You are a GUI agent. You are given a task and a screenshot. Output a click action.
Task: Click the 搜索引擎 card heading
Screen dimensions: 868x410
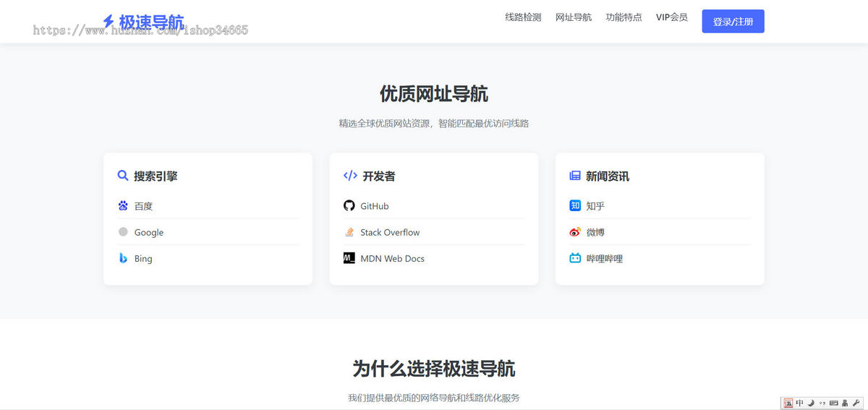(156, 176)
